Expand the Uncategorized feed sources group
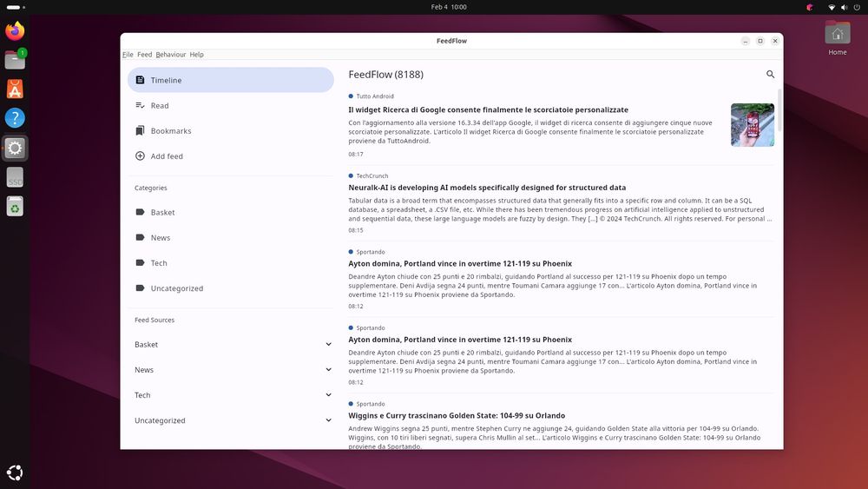868x489 pixels. point(328,420)
